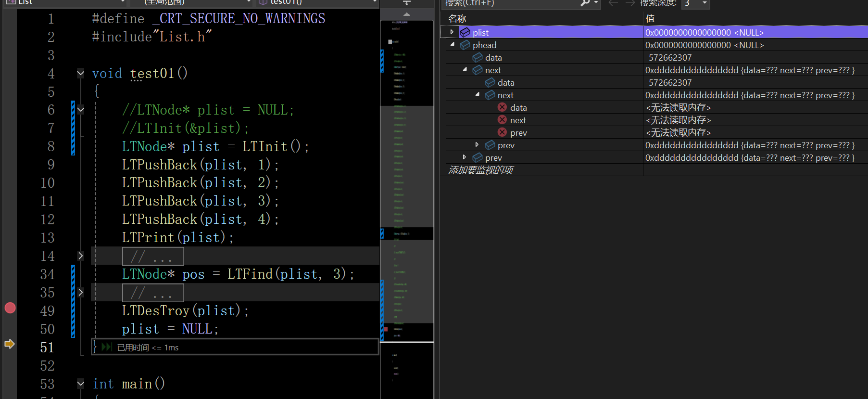This screenshot has height=399, width=868.
Task: Click the yellow current-statement arrow at line 51
Action: (10, 344)
